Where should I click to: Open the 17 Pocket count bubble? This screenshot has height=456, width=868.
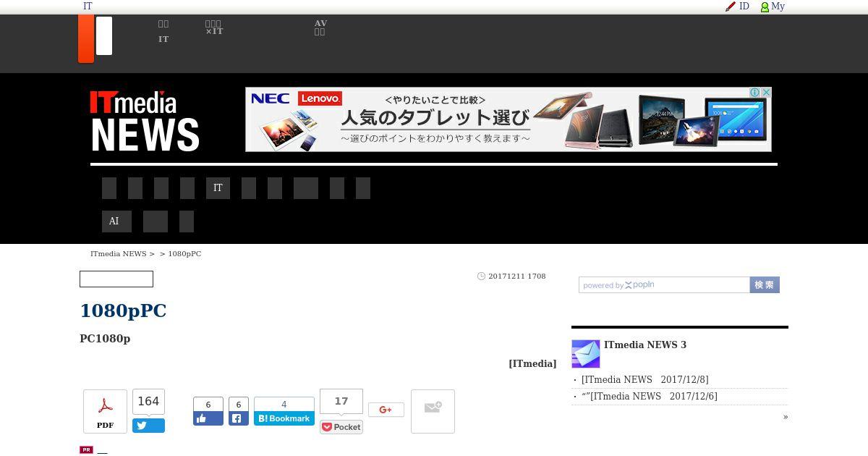pos(341,401)
